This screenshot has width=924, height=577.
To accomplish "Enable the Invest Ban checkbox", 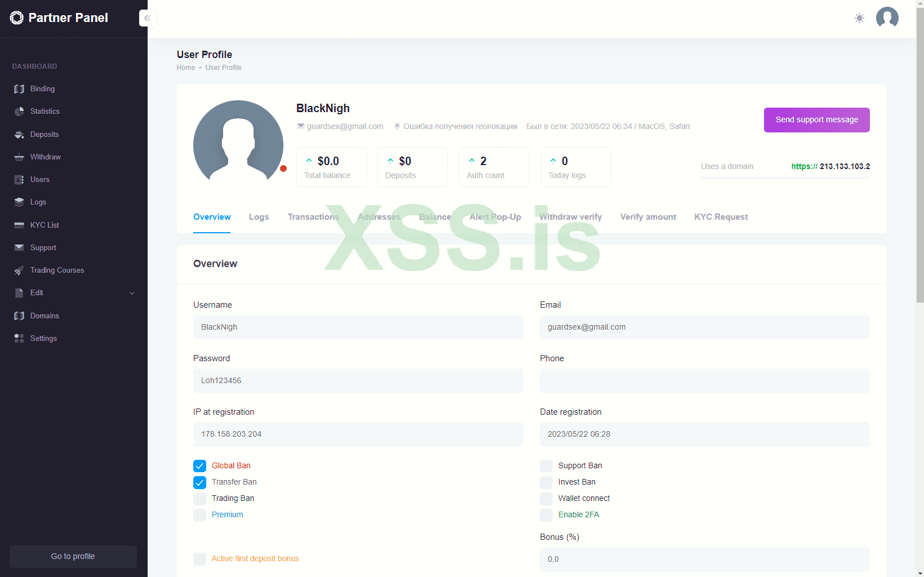I will 546,482.
